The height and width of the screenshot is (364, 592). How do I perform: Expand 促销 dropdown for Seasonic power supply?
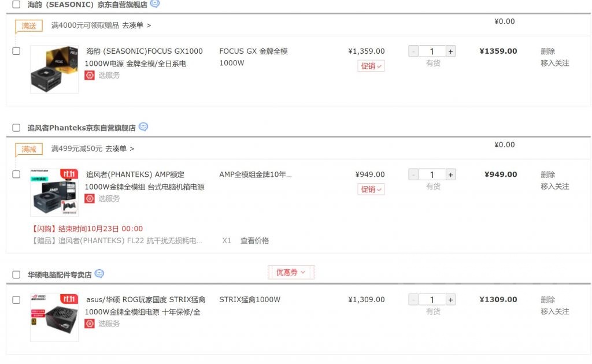(371, 66)
